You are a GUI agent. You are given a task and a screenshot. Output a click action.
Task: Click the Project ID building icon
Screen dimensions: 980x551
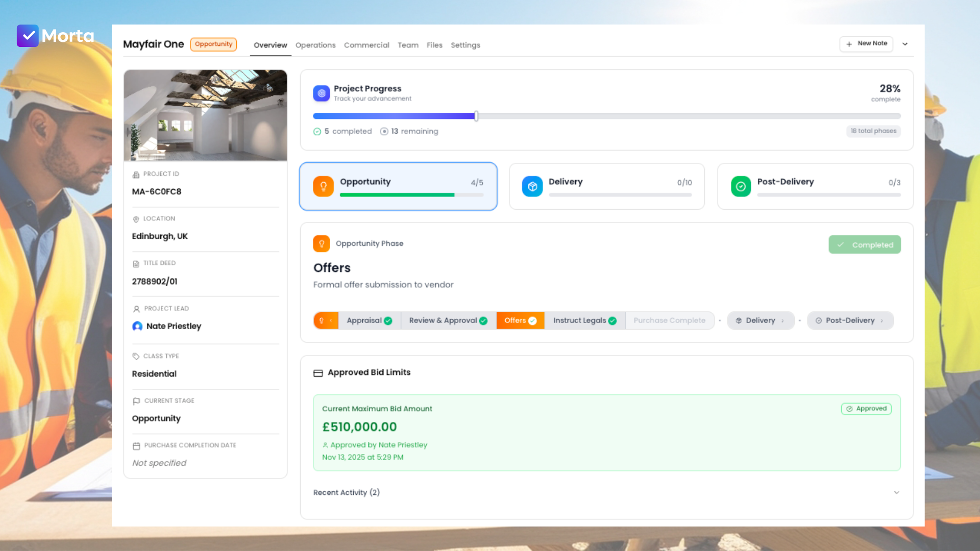136,175
